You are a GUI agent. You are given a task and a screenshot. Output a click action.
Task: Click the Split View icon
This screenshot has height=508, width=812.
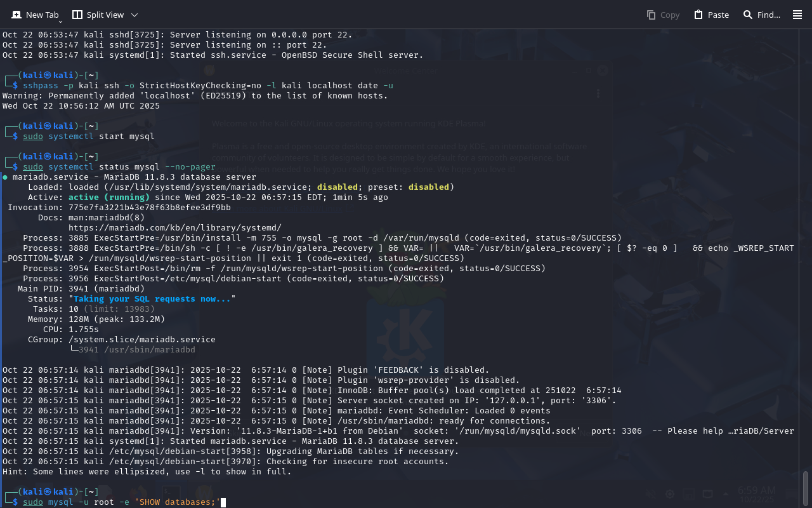[x=77, y=15]
